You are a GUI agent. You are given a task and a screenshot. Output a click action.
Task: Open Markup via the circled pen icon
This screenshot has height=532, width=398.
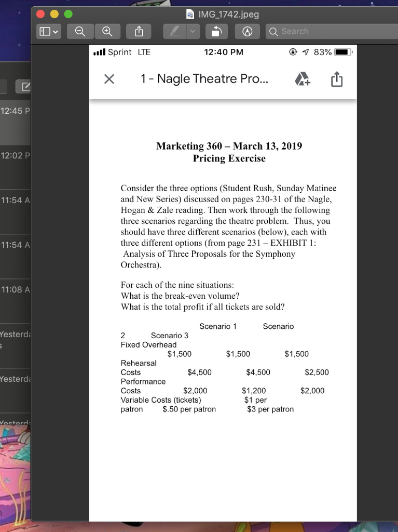[248, 31]
